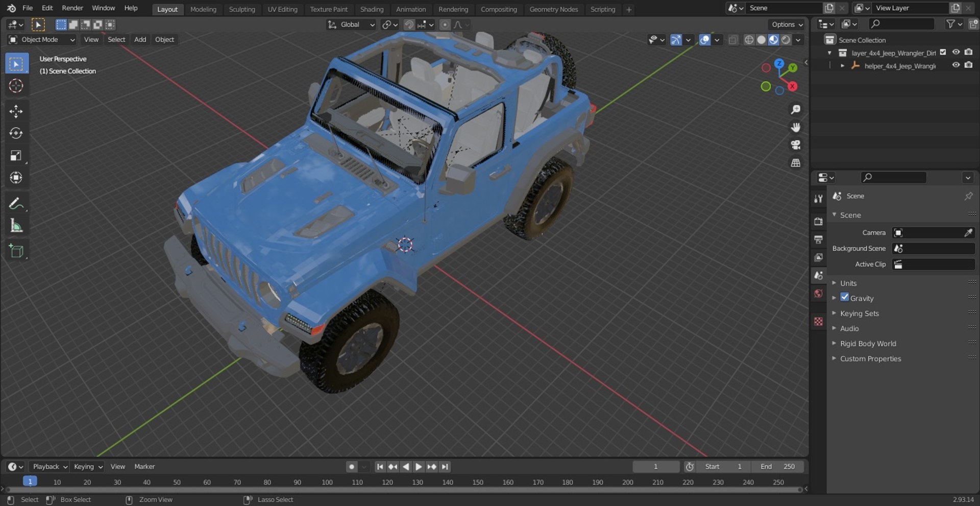The image size is (980, 506).
Task: Click the Blender logo menu icon
Action: [11, 8]
